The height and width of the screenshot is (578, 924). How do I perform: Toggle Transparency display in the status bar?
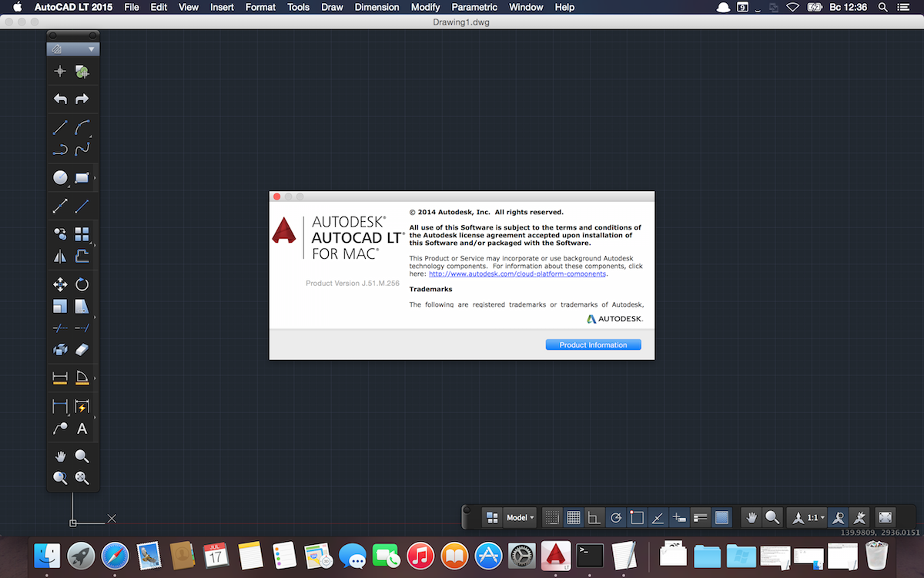coord(721,518)
